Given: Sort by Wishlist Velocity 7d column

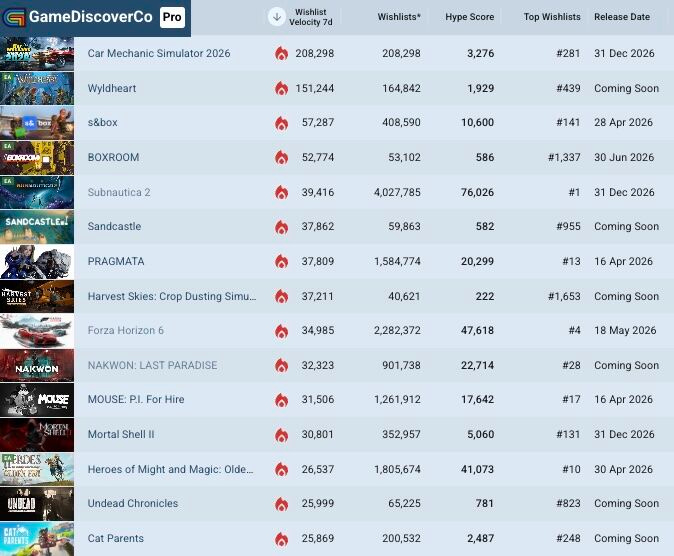Looking at the screenshot, I should pyautogui.click(x=310, y=17).
